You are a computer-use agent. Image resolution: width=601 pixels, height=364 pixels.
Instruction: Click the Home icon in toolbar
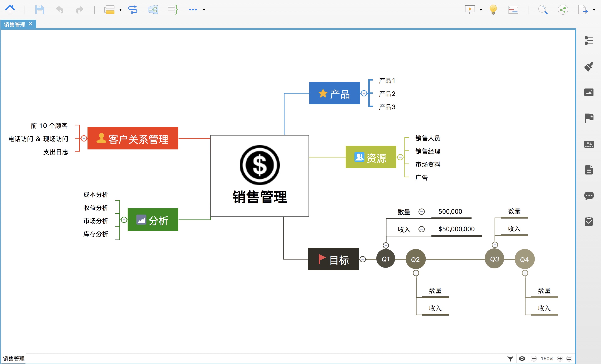pyautogui.click(x=10, y=10)
